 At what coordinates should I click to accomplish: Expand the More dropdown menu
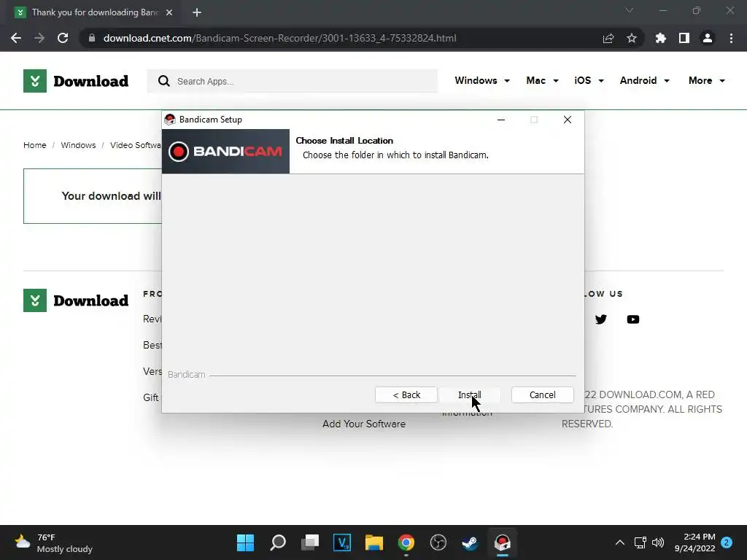(706, 80)
